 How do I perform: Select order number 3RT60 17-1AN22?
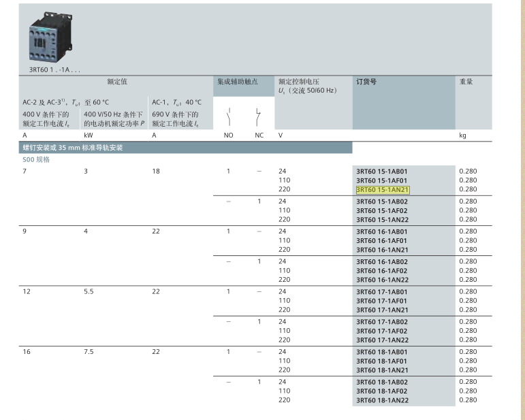[x=382, y=340]
